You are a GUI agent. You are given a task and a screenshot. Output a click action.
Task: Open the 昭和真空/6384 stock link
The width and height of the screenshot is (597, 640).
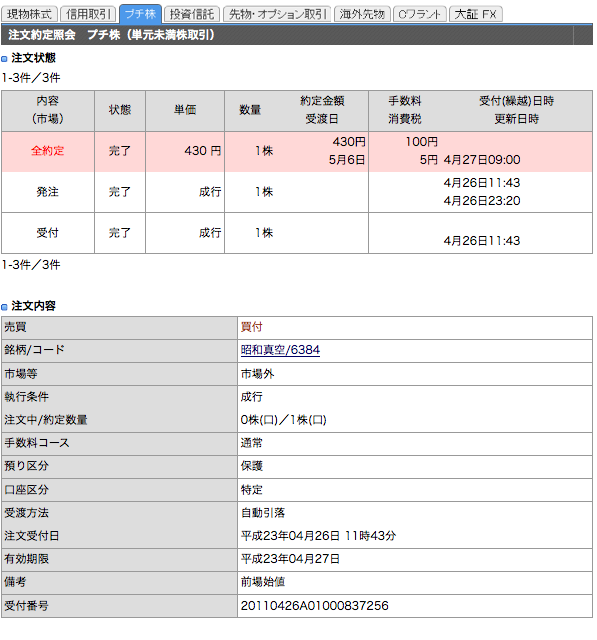pos(280,350)
